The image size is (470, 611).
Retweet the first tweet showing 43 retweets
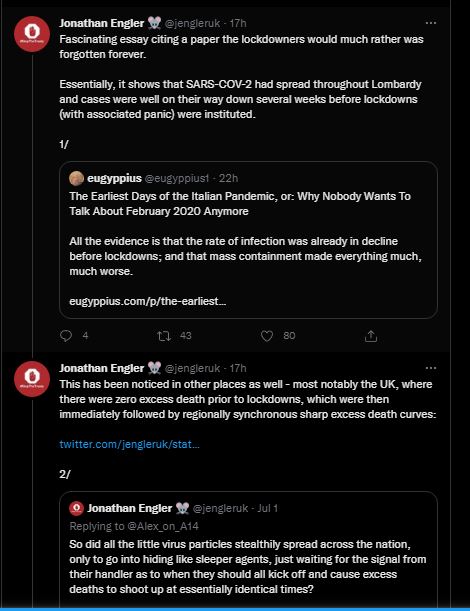coord(164,336)
